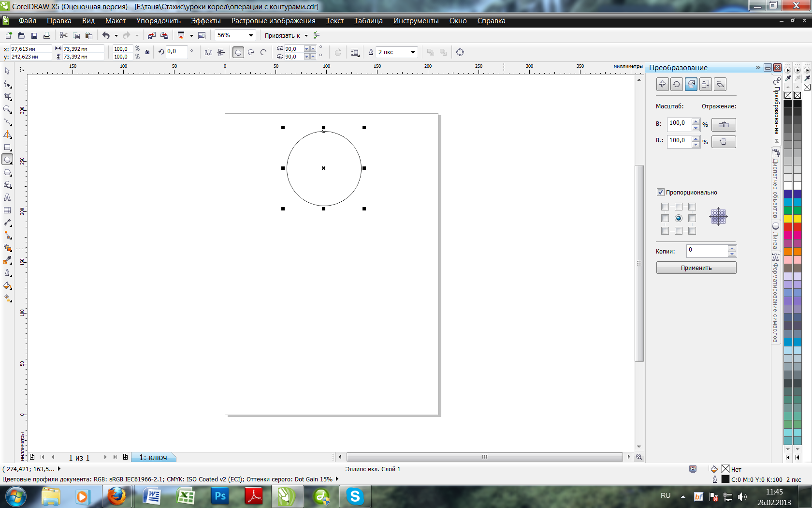The width and height of the screenshot is (812, 508).
Task: Check the top-left anchor point checkbox
Action: 665,207
